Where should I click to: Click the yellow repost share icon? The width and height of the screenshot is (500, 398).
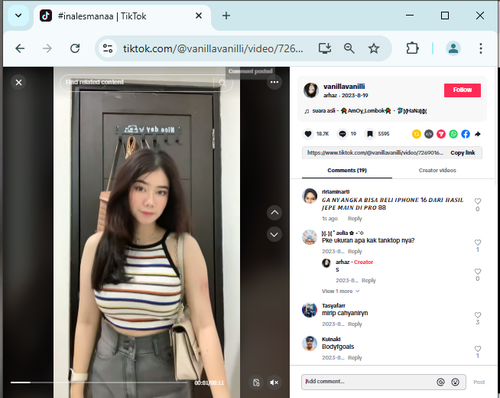click(x=416, y=134)
